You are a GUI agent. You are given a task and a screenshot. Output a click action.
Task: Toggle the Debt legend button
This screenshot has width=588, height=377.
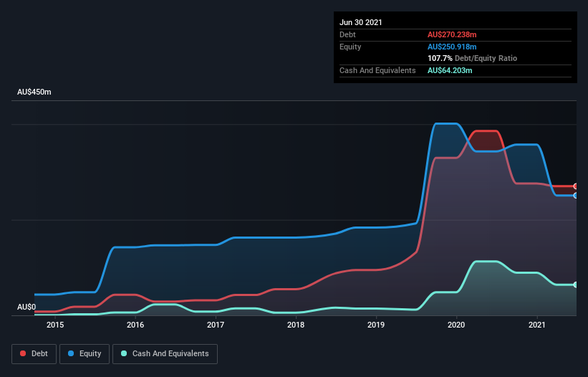tap(34, 354)
